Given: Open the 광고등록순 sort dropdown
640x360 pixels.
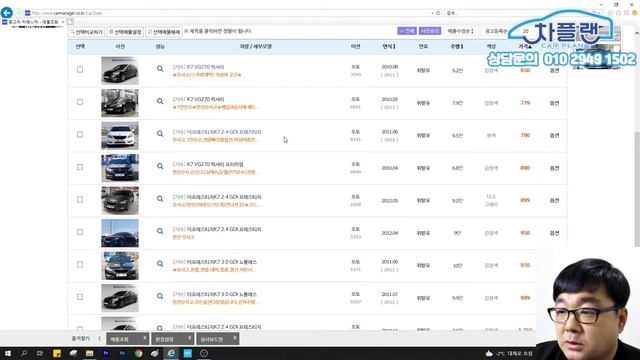Looking at the screenshot, I should coord(496,31).
